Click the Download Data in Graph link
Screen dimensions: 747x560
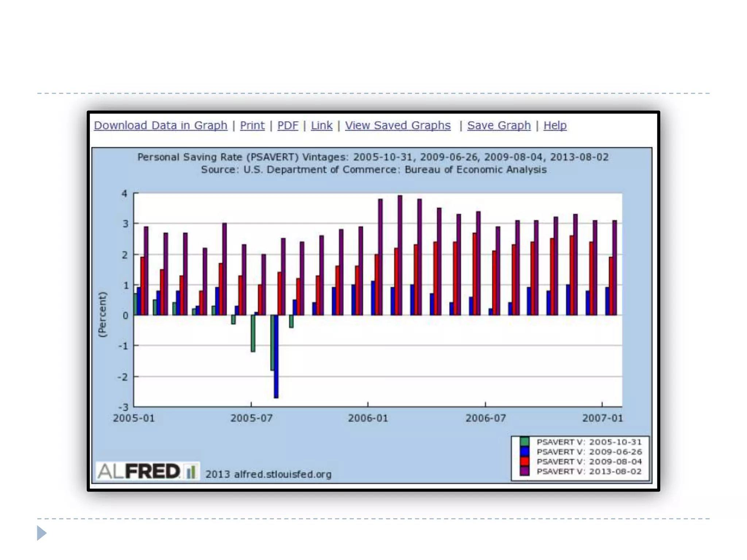pos(160,125)
